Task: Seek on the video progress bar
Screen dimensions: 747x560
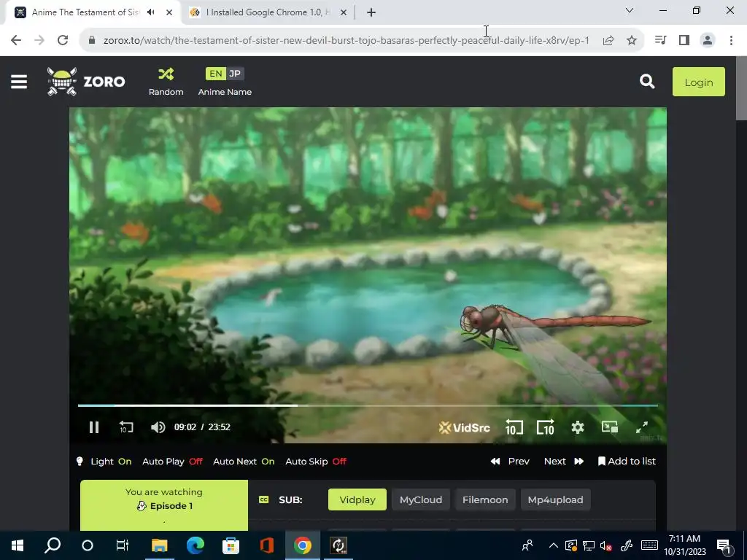Action: [x=368, y=405]
